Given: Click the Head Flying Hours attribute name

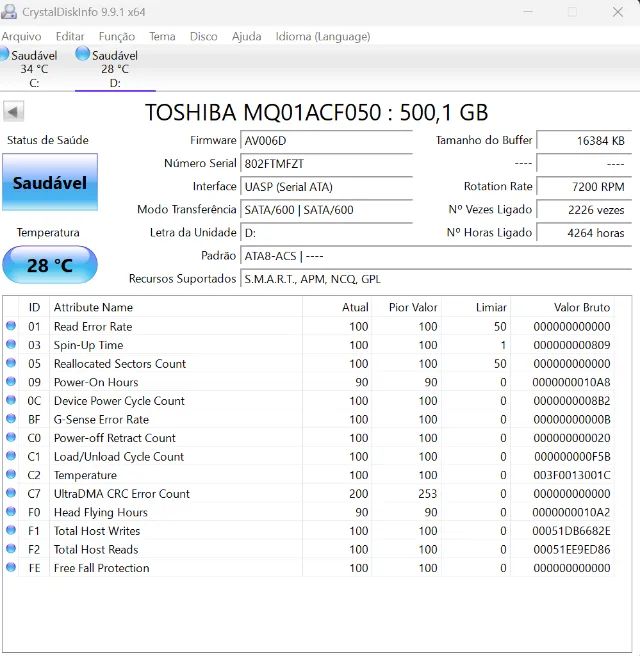Looking at the screenshot, I should pyautogui.click(x=101, y=512).
